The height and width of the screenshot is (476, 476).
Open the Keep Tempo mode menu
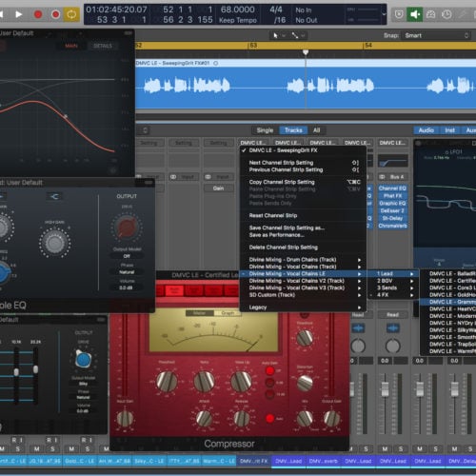237,20
